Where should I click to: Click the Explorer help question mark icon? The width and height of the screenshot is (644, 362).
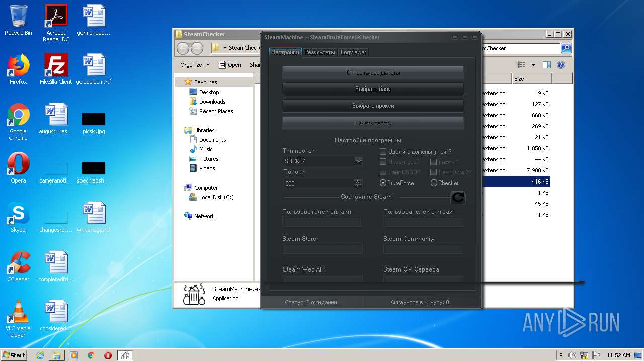(x=561, y=65)
